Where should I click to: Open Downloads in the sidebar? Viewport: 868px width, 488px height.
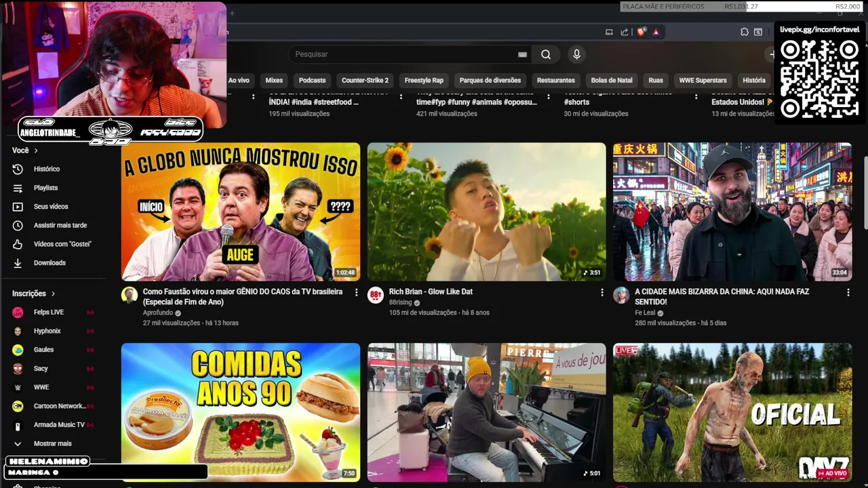[x=50, y=263]
